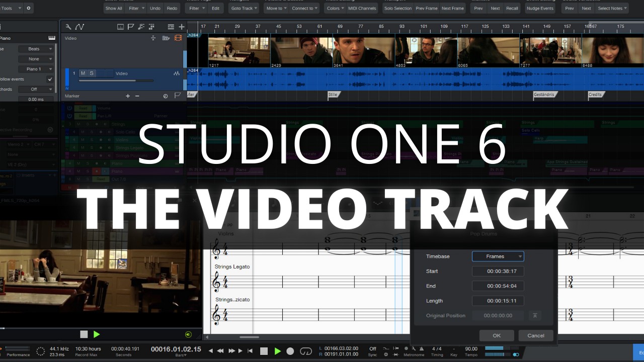Image resolution: width=644 pixels, height=362 pixels.
Task: Click the Return to Zero transport icon
Action: (250, 351)
